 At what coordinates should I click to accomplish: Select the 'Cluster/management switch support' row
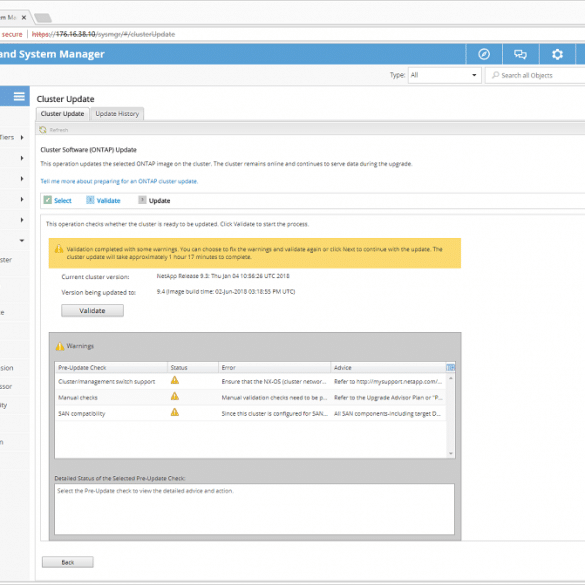[250, 381]
